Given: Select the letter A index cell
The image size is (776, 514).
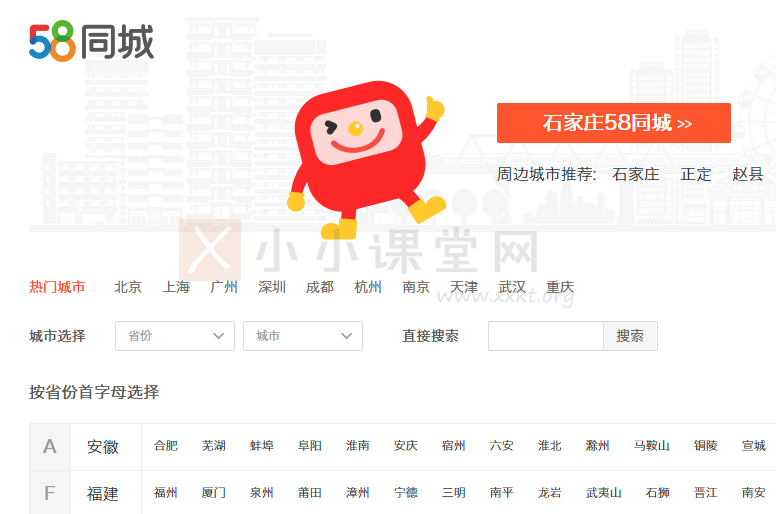Looking at the screenshot, I should tap(50, 447).
